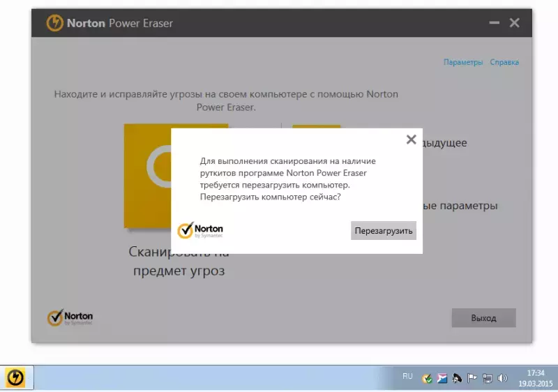Click the large yellow threat scan tile

(x=147, y=176)
